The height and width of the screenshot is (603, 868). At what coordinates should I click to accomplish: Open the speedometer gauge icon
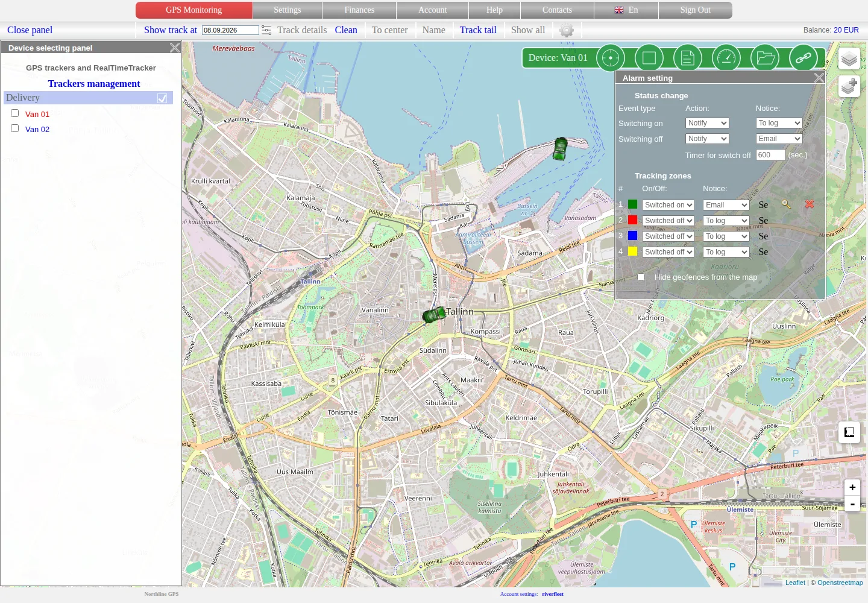pyautogui.click(x=726, y=58)
